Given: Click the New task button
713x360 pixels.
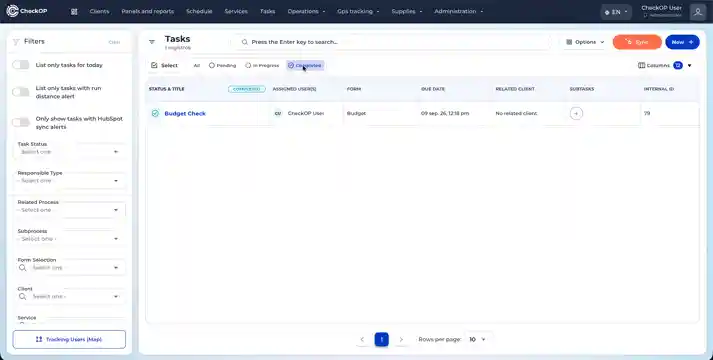Looking at the screenshot, I should pyautogui.click(x=682, y=42).
